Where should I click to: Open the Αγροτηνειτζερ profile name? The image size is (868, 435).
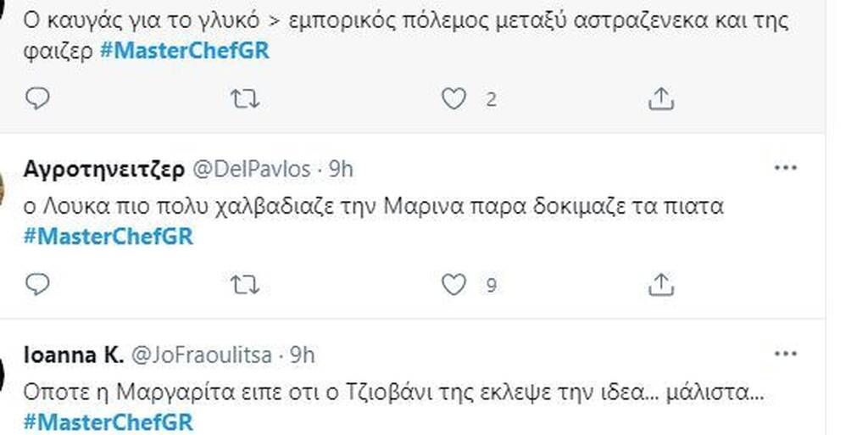click(x=105, y=170)
